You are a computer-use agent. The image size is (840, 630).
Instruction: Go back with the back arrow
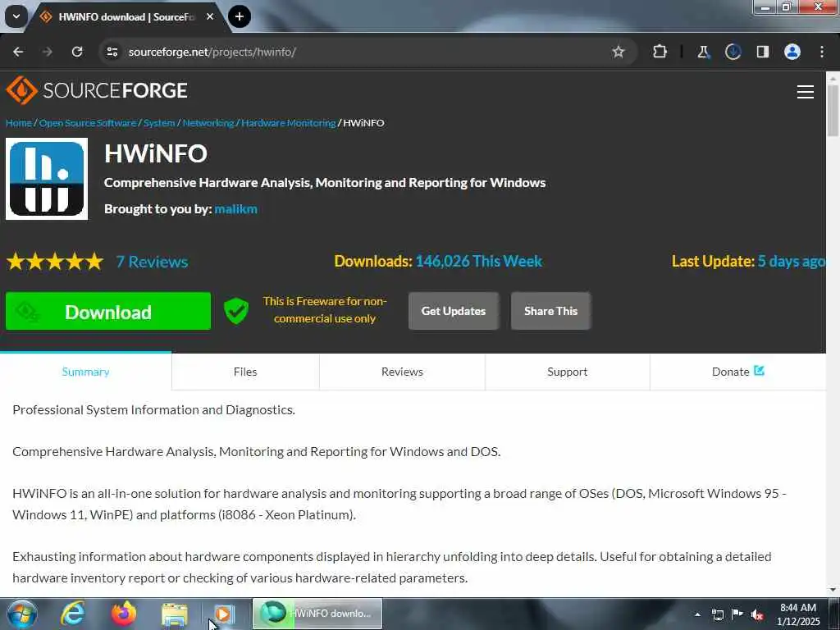18,52
